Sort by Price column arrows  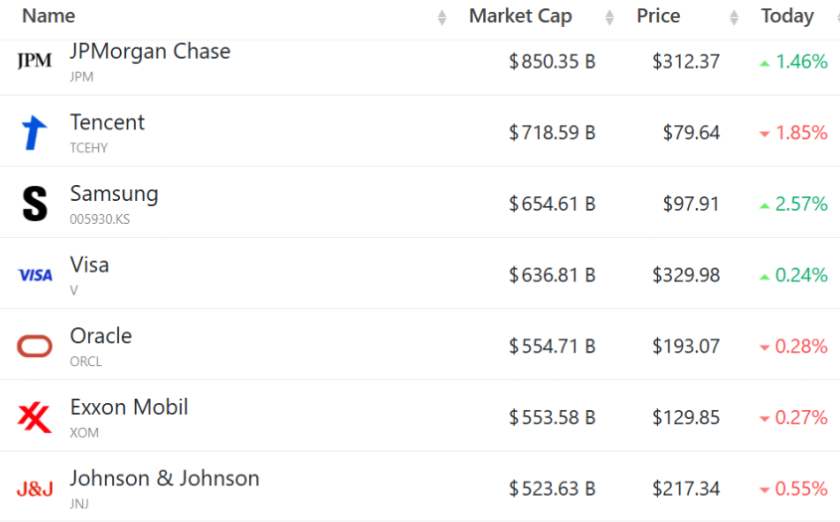point(735,17)
